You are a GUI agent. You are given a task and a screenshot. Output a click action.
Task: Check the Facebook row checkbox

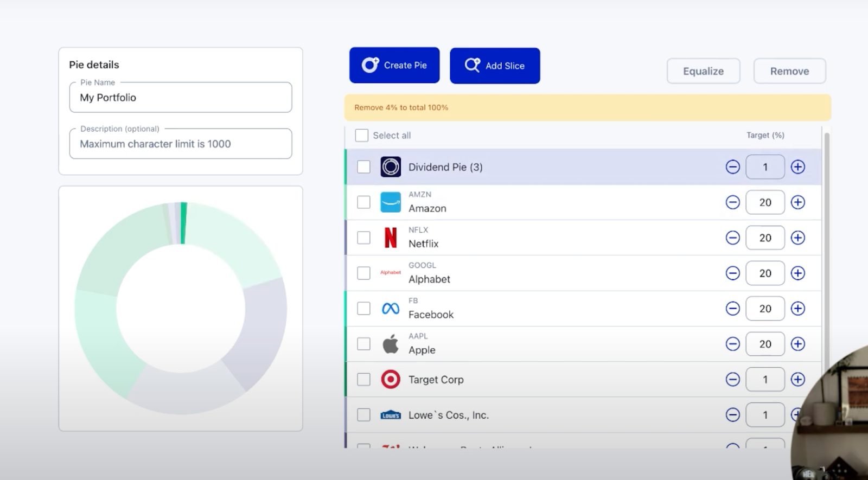click(364, 309)
